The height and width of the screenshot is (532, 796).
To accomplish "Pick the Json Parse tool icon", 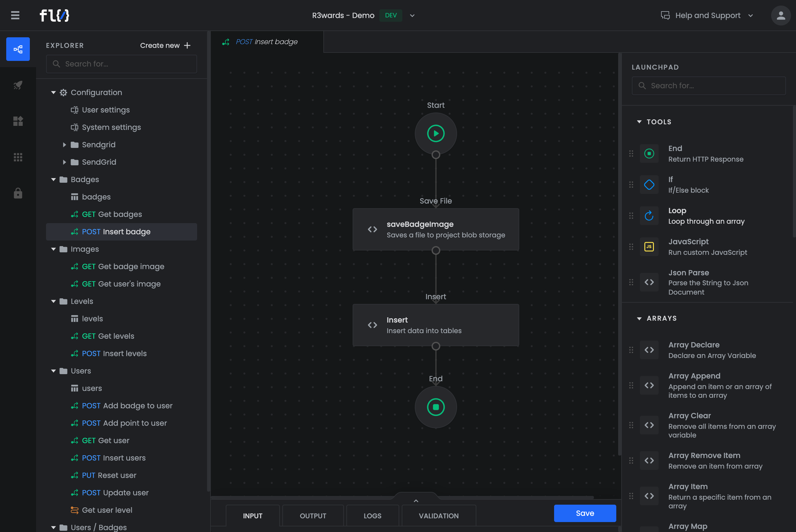I will (x=649, y=282).
